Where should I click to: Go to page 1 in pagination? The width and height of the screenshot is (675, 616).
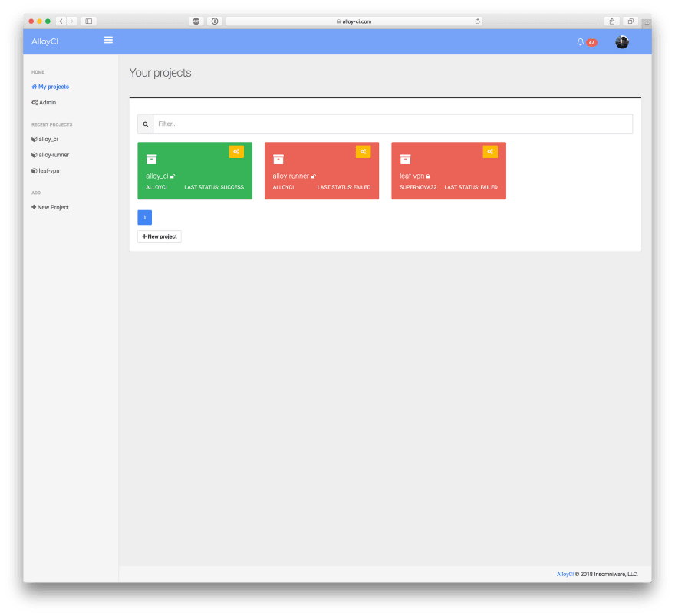[145, 217]
